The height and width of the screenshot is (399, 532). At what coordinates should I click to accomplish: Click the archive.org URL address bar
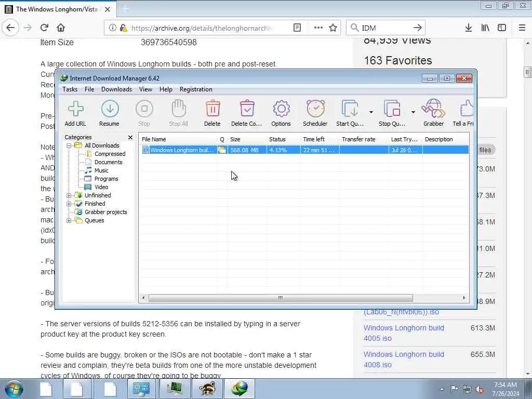202,28
